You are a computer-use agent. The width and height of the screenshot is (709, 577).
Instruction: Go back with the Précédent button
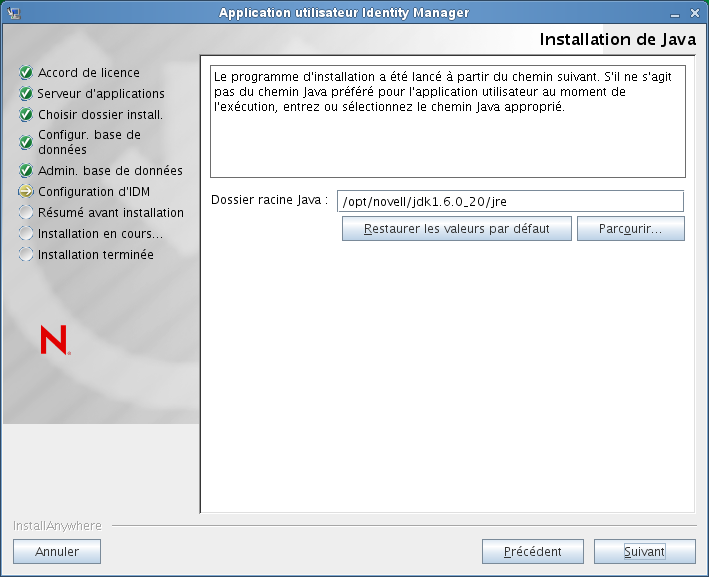coord(533,551)
